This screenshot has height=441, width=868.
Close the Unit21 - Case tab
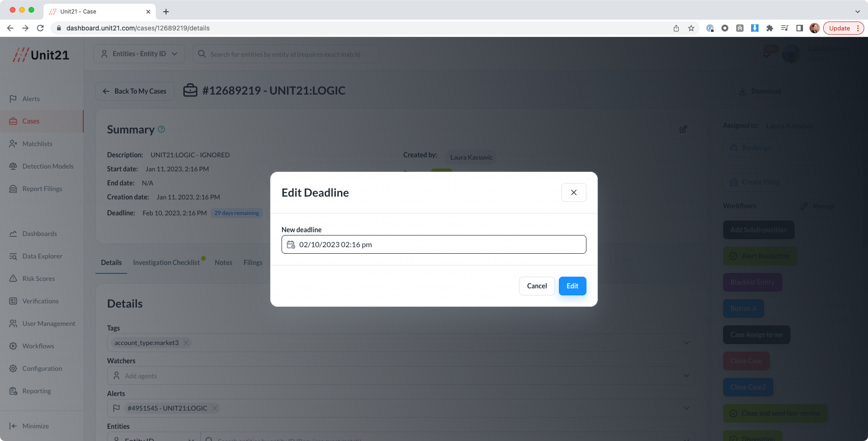[148, 12]
